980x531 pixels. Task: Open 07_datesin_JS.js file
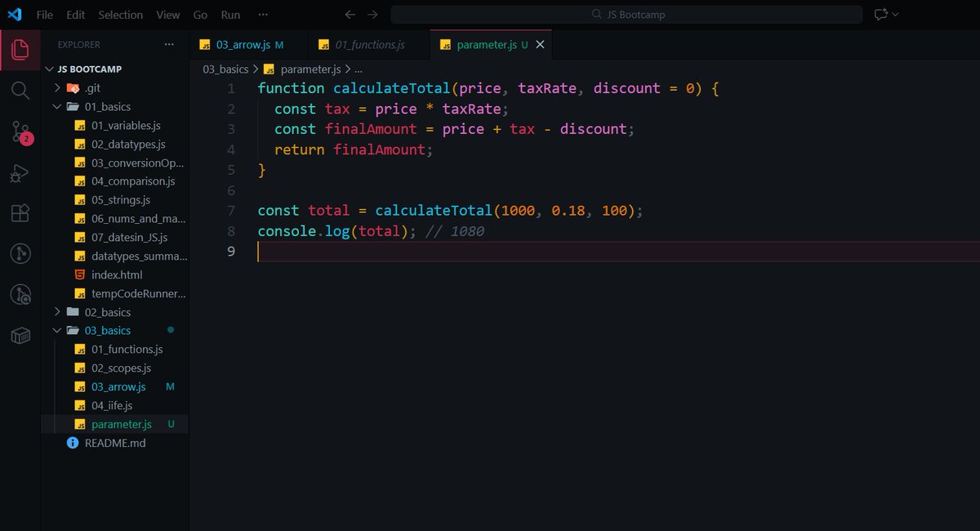pyautogui.click(x=114, y=238)
